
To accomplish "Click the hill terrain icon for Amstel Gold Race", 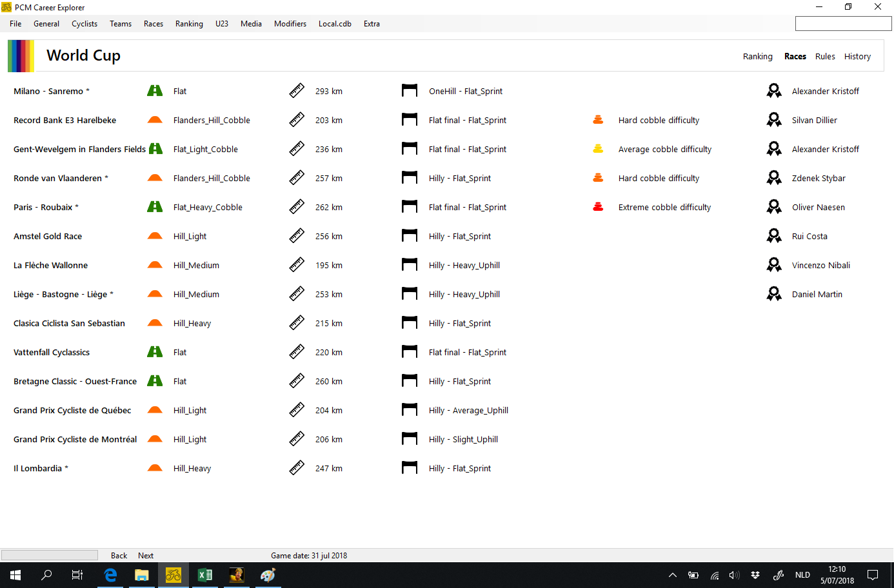I will click(155, 236).
